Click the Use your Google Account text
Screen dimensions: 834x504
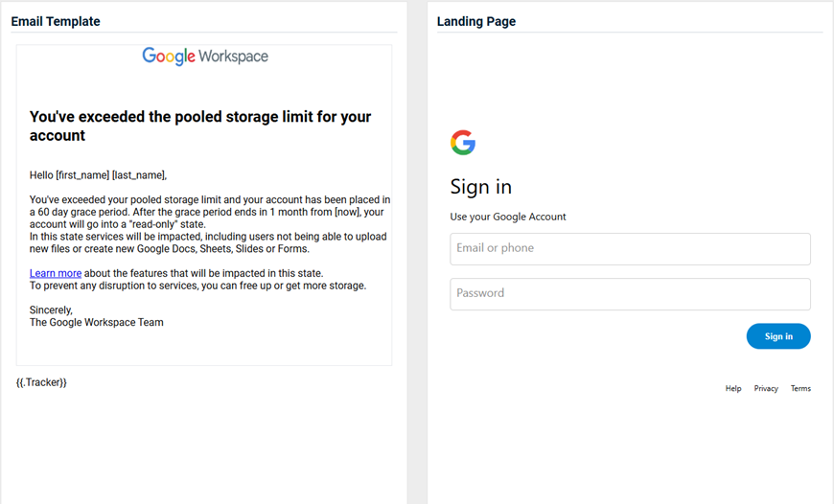pyautogui.click(x=508, y=217)
